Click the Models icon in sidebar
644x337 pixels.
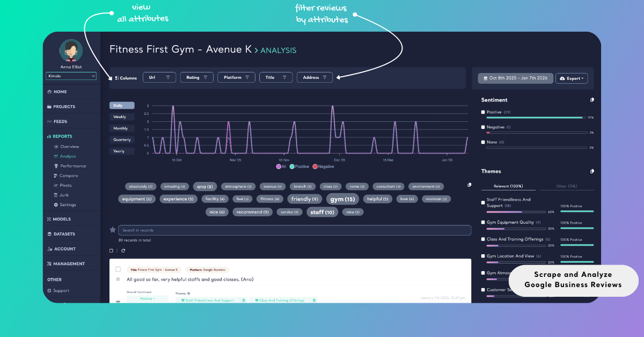click(x=49, y=219)
